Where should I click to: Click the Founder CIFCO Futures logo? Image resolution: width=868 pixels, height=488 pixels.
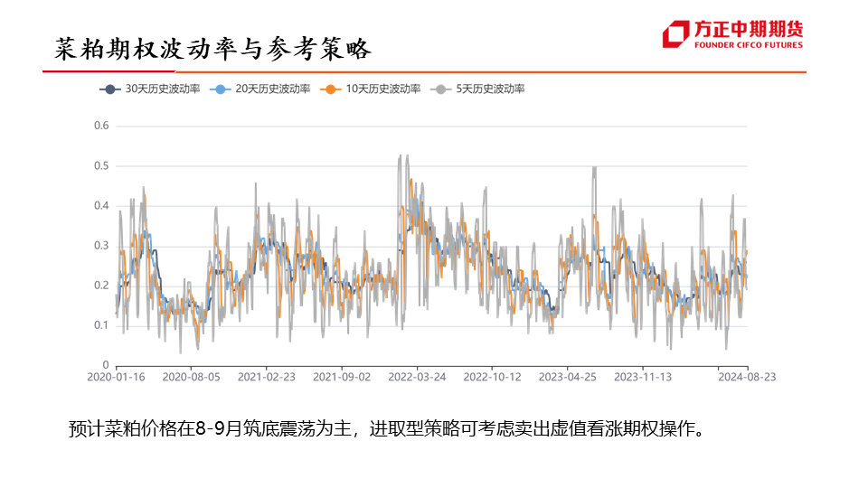pos(731,34)
